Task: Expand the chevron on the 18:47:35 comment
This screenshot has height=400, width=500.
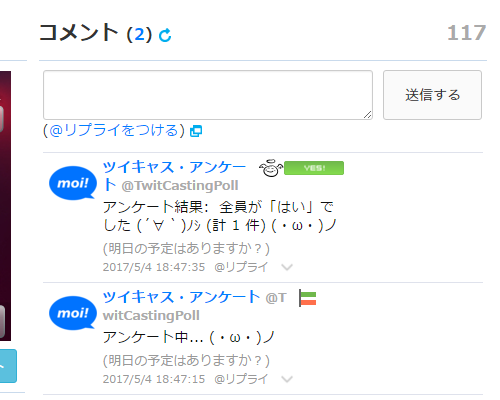Action: click(287, 267)
